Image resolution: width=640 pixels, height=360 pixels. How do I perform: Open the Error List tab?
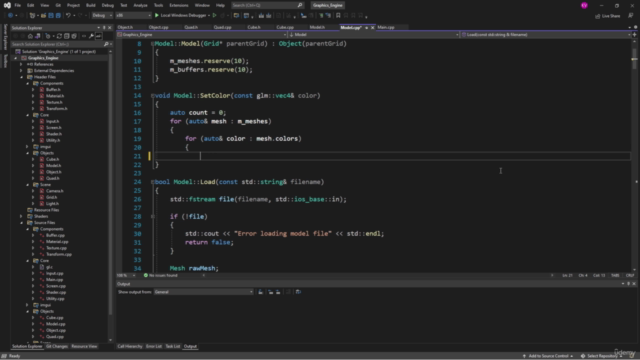point(154,347)
